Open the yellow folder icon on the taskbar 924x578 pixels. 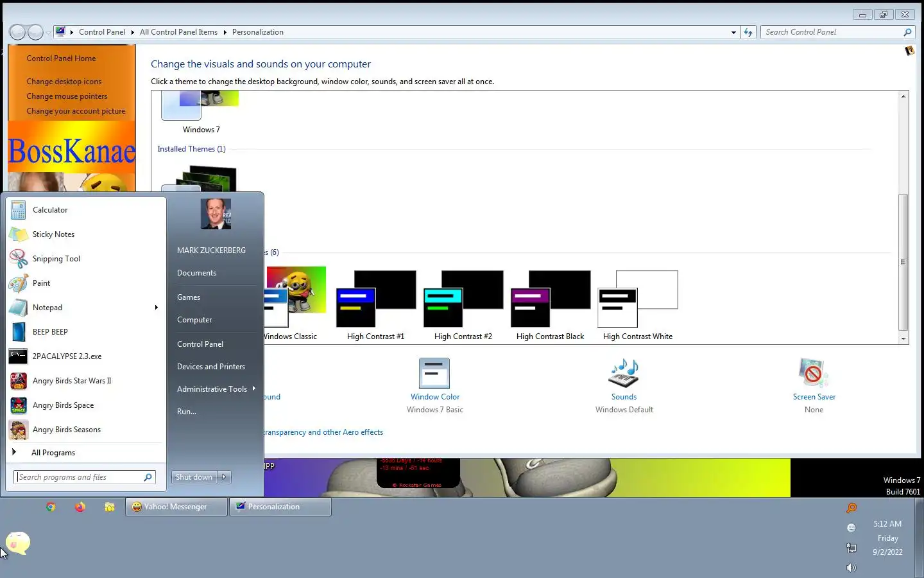pyautogui.click(x=110, y=507)
